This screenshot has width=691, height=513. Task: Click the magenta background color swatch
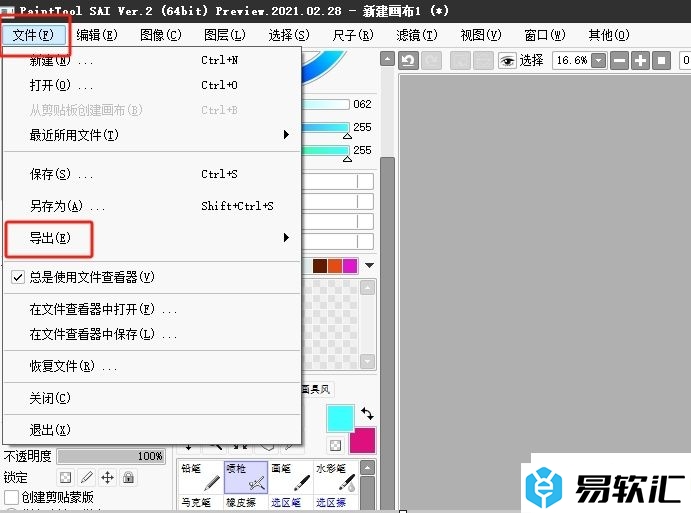click(x=363, y=440)
